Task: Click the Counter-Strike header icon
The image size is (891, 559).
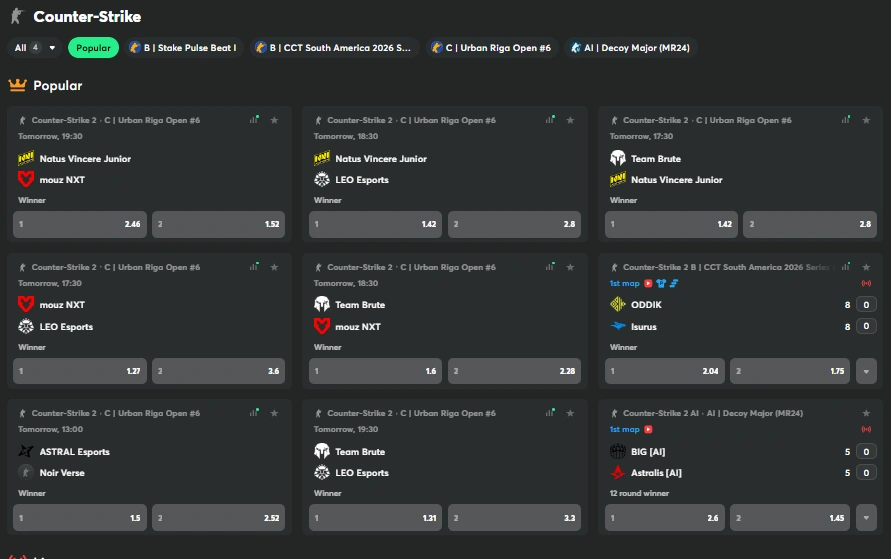Action: tap(17, 16)
